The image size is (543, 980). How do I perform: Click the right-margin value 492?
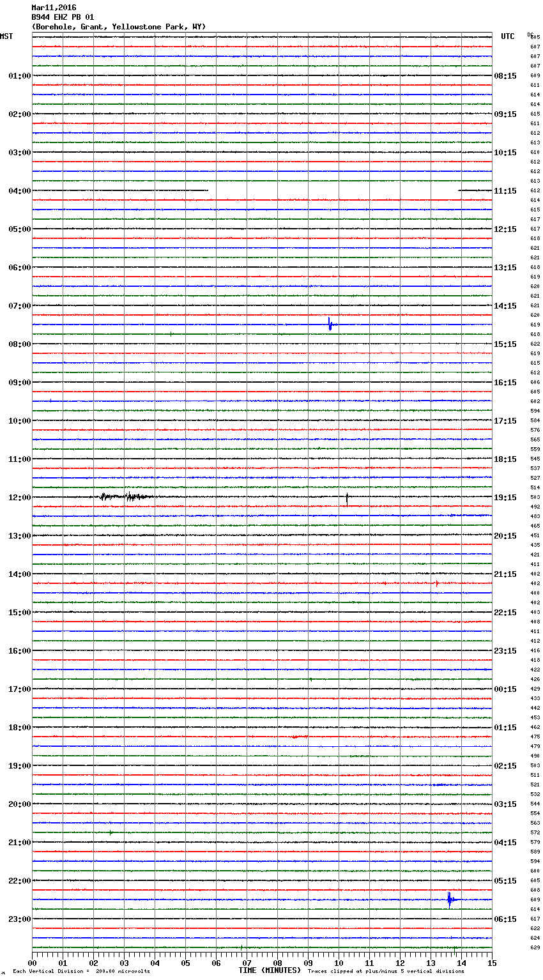pos(535,507)
